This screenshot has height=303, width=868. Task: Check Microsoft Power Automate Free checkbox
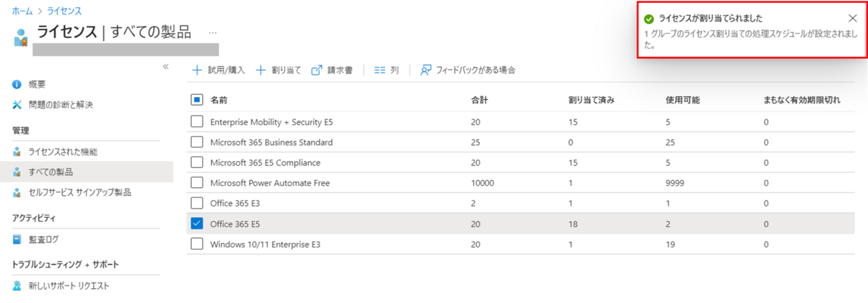coord(197,183)
